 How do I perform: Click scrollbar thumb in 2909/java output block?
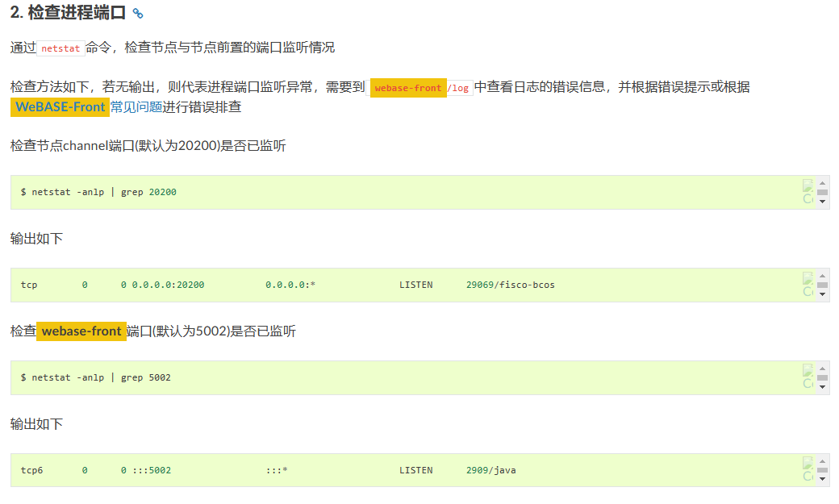point(823,471)
